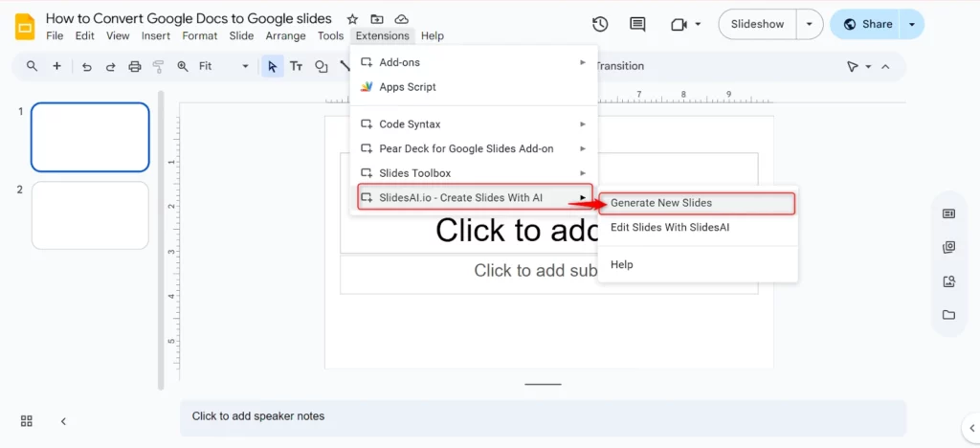Image resolution: width=980 pixels, height=448 pixels.
Task: Click the Slideshow button
Action: 757,24
